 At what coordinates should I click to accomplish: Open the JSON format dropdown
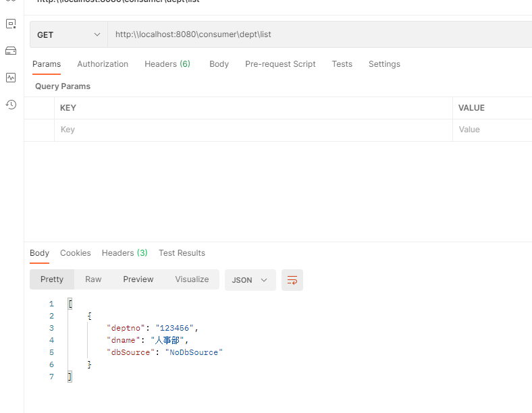pos(250,280)
